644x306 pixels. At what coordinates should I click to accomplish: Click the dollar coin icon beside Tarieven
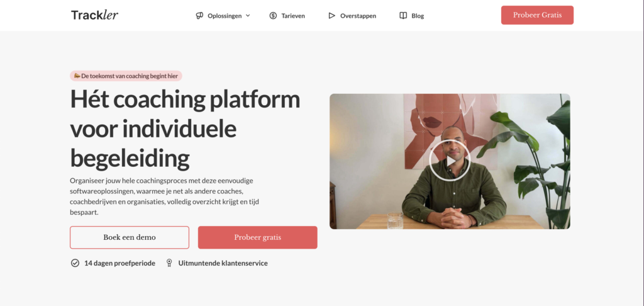(x=273, y=16)
